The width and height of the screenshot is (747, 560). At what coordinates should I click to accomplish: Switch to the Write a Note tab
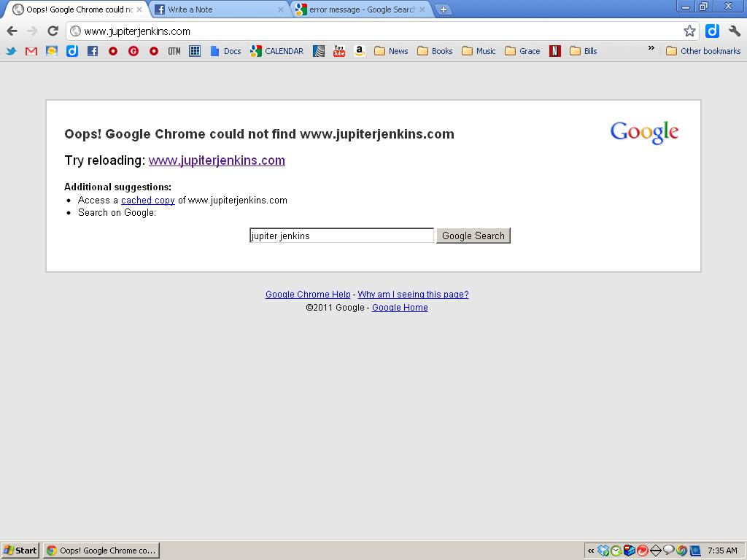[217, 9]
